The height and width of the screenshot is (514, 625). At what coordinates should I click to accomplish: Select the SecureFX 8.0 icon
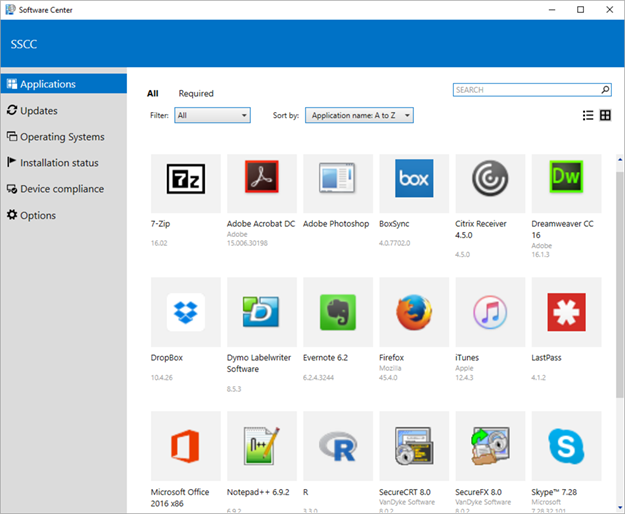tap(490, 446)
